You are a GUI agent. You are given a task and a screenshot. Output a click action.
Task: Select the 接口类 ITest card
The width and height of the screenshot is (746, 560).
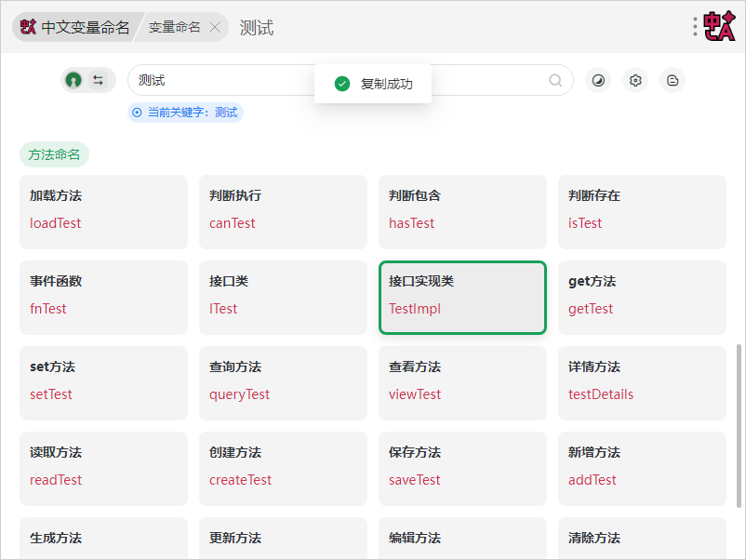tap(283, 298)
